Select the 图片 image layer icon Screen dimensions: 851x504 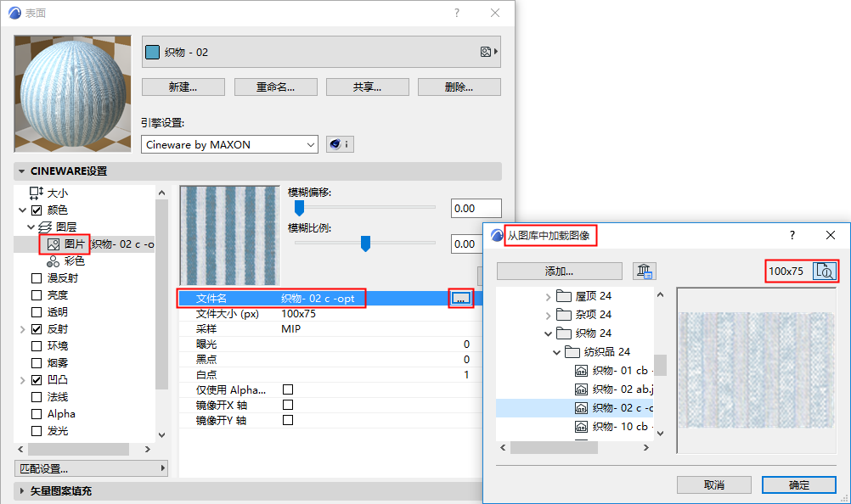click(54, 244)
